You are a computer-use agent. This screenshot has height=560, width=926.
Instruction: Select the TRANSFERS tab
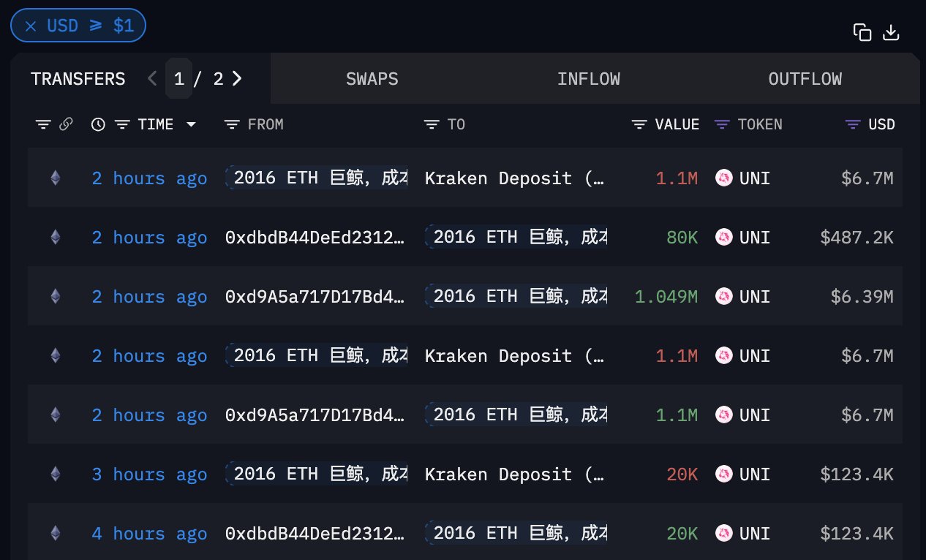click(x=78, y=79)
